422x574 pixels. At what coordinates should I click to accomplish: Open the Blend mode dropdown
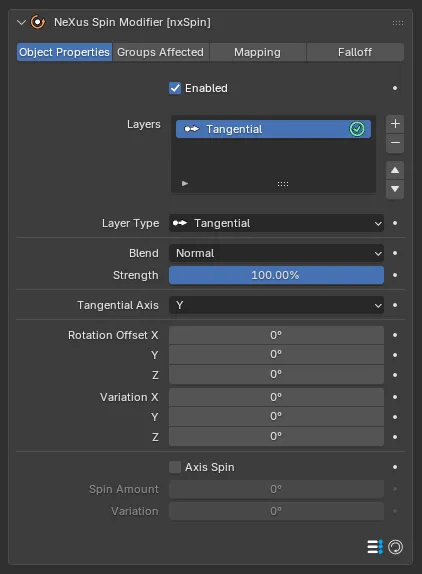(276, 253)
